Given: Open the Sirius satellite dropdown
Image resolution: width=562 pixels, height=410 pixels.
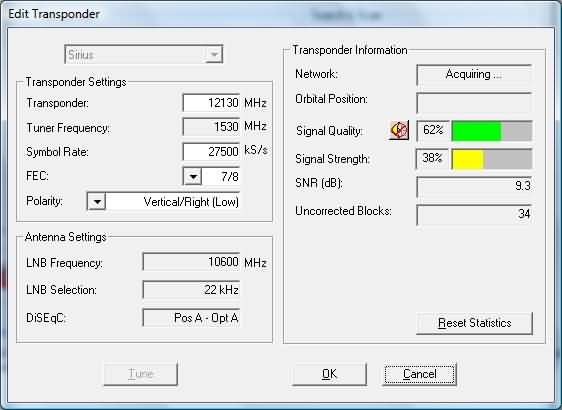Looking at the screenshot, I should click(x=144, y=54).
